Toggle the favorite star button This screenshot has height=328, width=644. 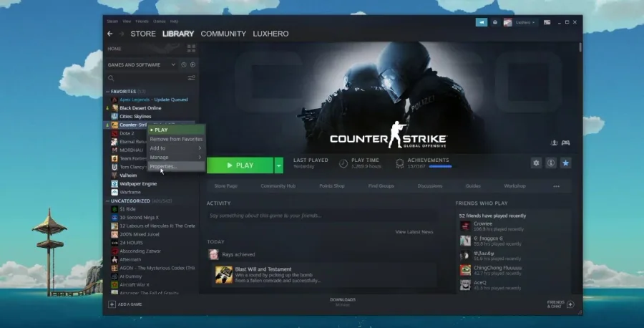pos(565,163)
